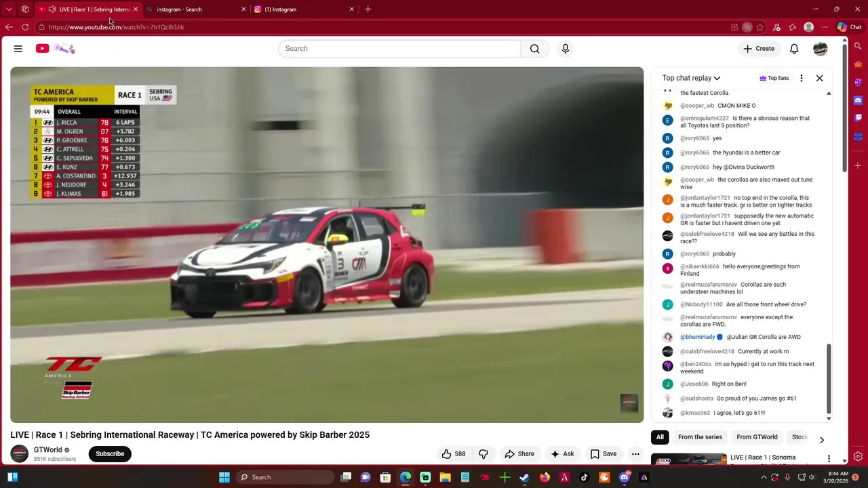Open GTWorld channel avatar

pos(20,454)
